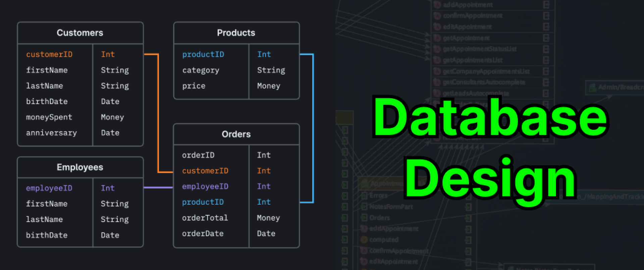Select the Employees table title
This screenshot has width=644, height=270.
point(80,167)
